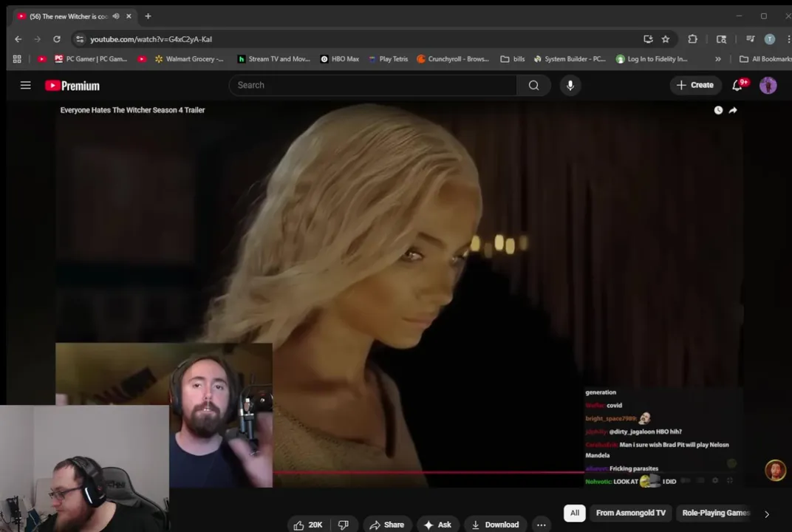Image resolution: width=792 pixels, height=532 pixels.
Task: Open the All Bookmarks folder
Action: (x=765, y=59)
